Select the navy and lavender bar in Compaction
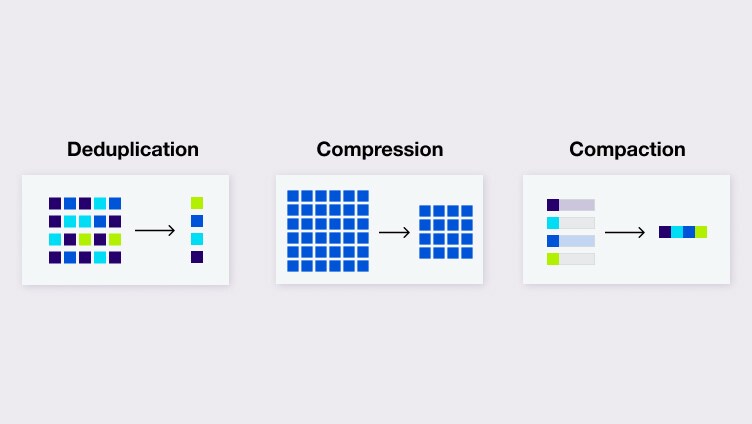Screen dimensions: 752x424 click(x=570, y=205)
